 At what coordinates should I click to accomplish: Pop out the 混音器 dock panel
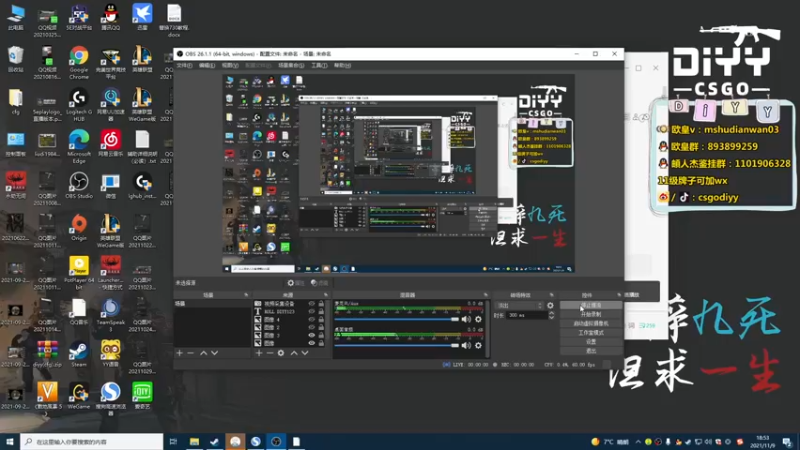point(485,295)
